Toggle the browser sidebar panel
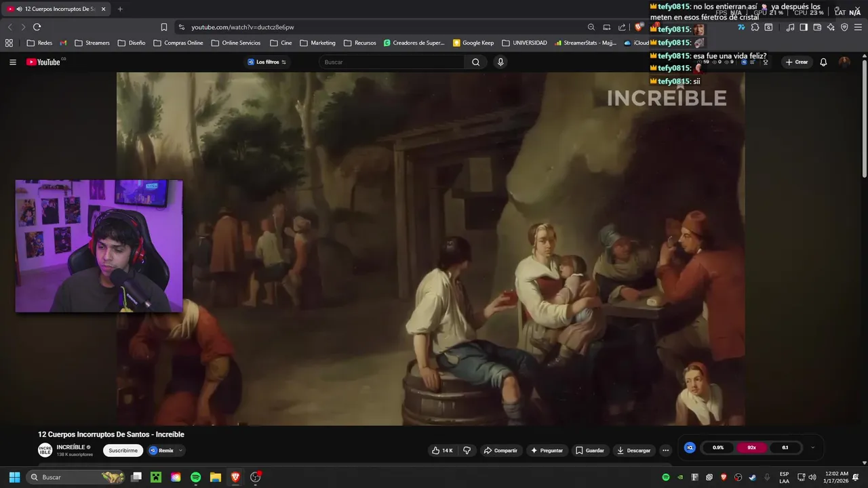Image resolution: width=868 pixels, height=488 pixels. 804,27
